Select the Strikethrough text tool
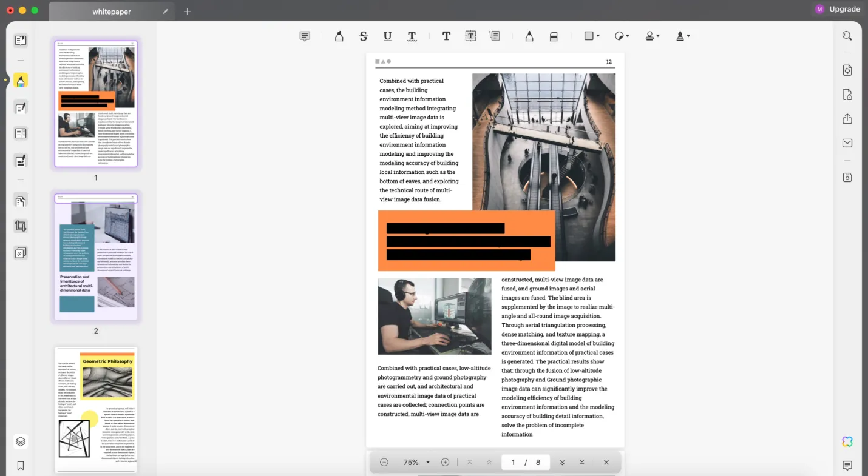Image resolution: width=868 pixels, height=476 pixels. click(x=363, y=36)
